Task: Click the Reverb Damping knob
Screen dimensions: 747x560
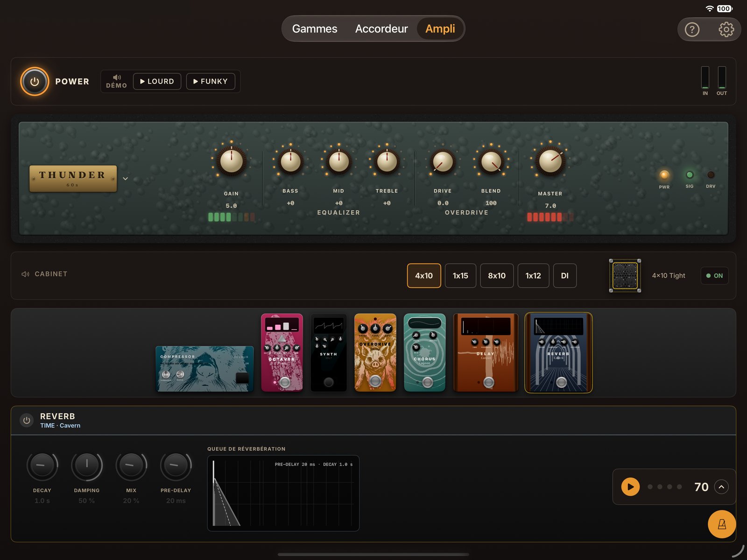Action: click(87, 465)
